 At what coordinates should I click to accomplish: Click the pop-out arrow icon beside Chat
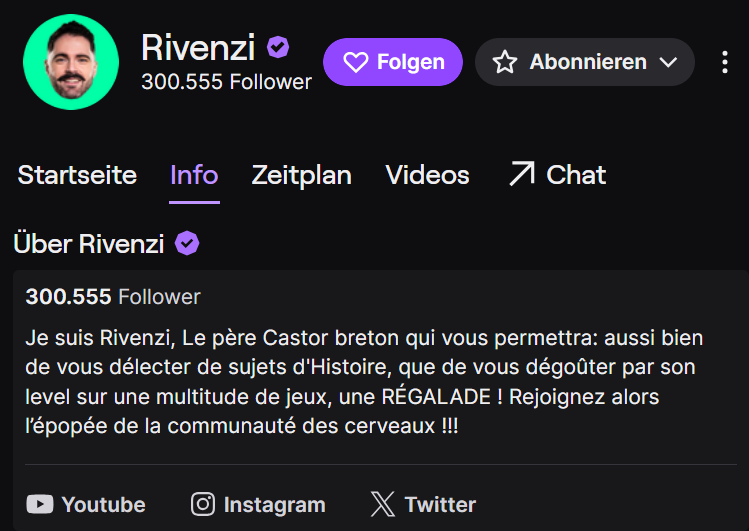click(x=521, y=175)
